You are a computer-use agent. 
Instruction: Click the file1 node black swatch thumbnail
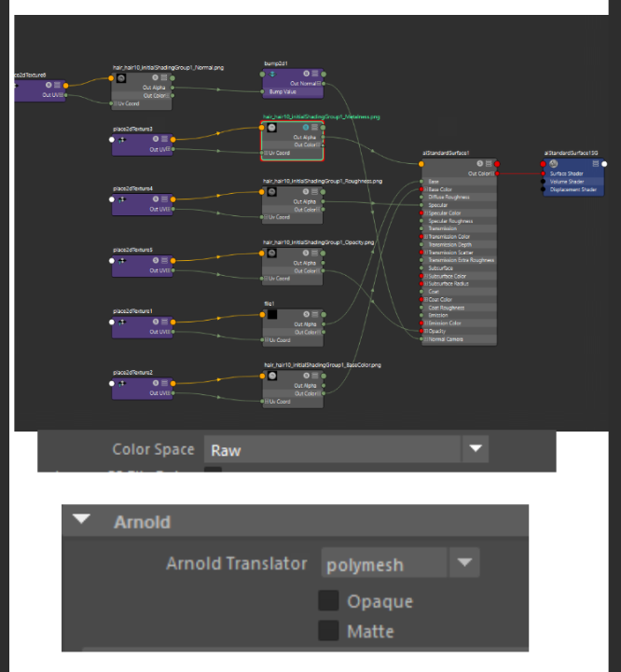272,315
